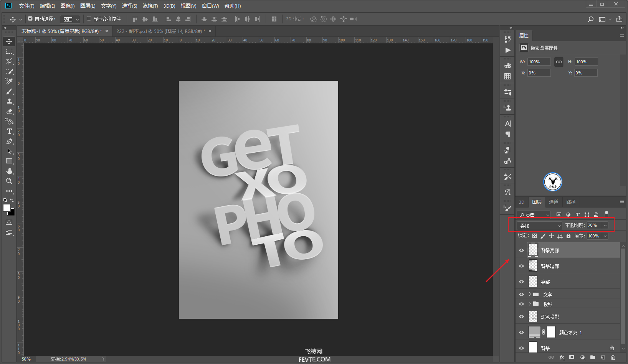
Task: Link width and height in Properties
Action: (559, 62)
